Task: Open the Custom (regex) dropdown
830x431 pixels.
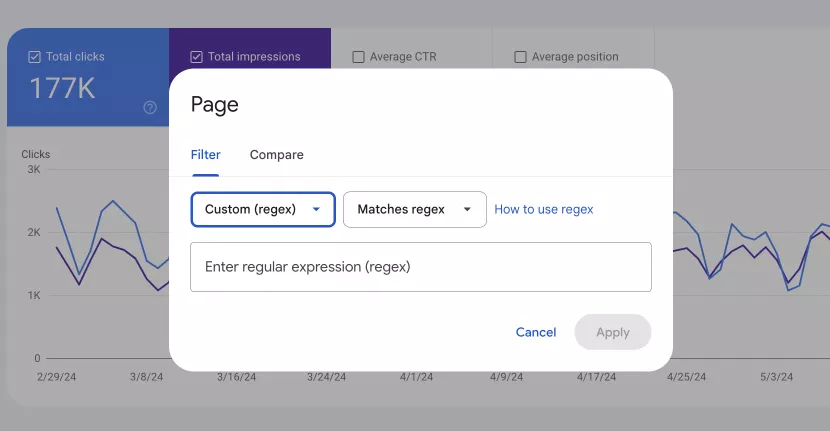Action: tap(263, 209)
